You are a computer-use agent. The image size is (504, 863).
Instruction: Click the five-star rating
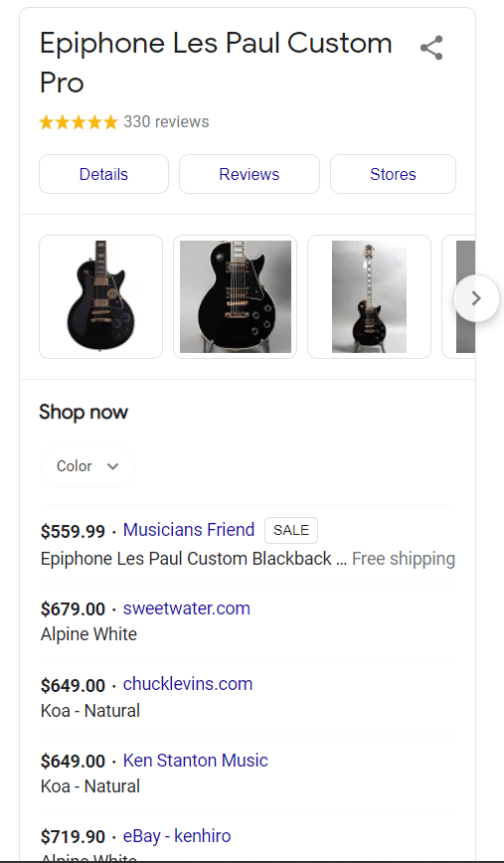[79, 121]
